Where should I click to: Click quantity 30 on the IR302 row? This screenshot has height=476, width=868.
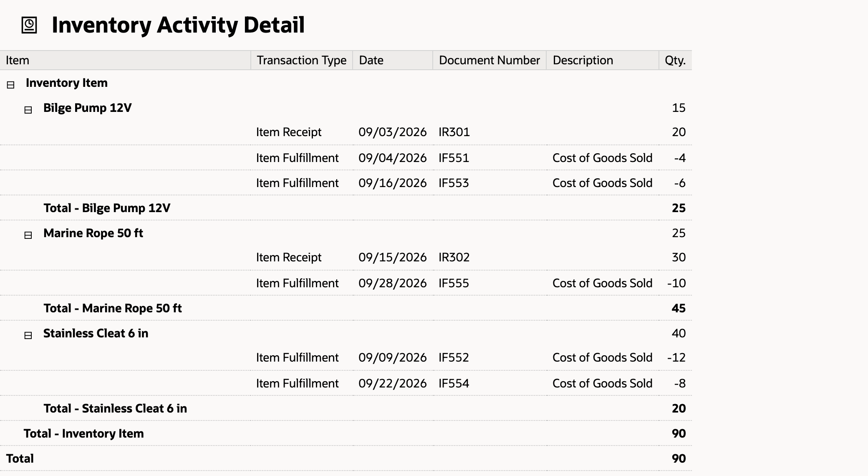click(679, 257)
